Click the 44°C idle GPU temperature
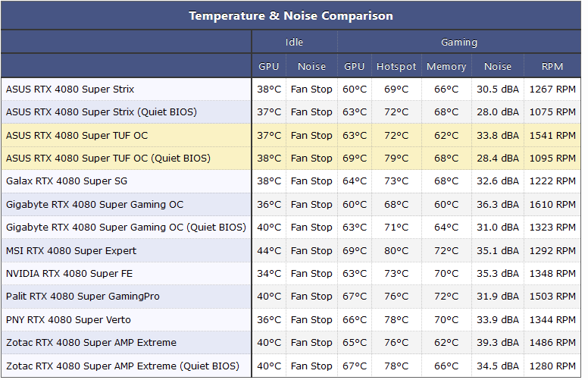Viewport: 588px width, 380px height. coord(269,250)
